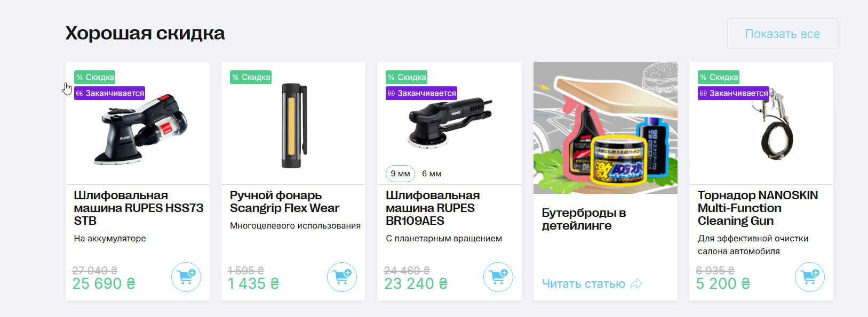The width and height of the screenshot is (868, 317).
Task: Open the Бутерброды в детейлинге article title
Action: click(x=584, y=219)
